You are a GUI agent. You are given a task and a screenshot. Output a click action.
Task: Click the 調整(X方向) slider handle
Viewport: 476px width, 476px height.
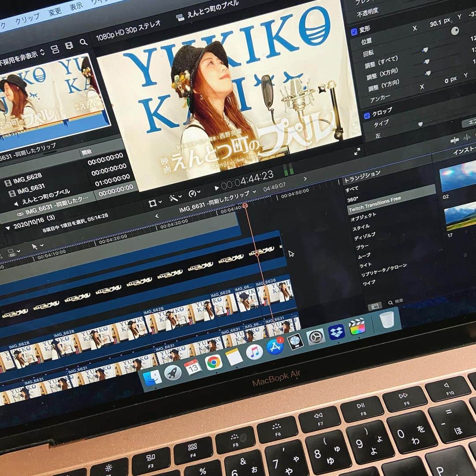click(427, 62)
